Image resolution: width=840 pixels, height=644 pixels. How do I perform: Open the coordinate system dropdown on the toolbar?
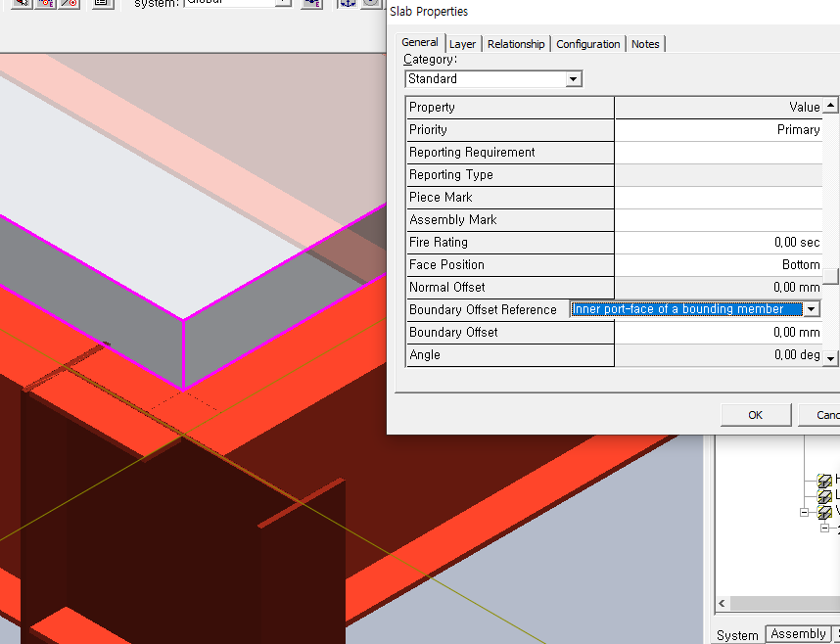point(283,3)
